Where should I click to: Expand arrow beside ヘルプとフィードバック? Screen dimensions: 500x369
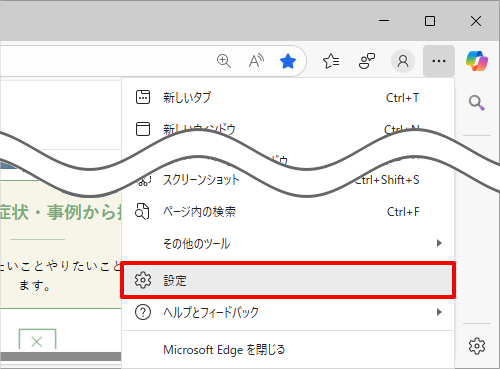tap(439, 312)
